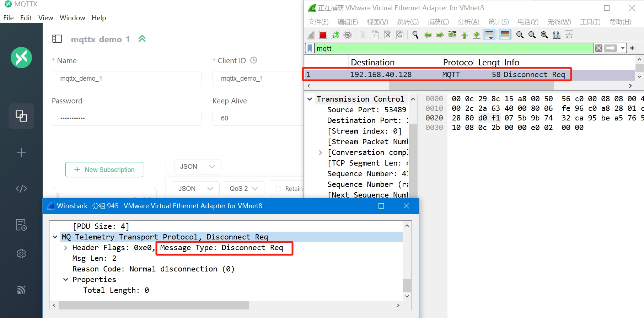Restart the current Wireshark capture
This screenshot has width=644, height=318.
[336, 35]
